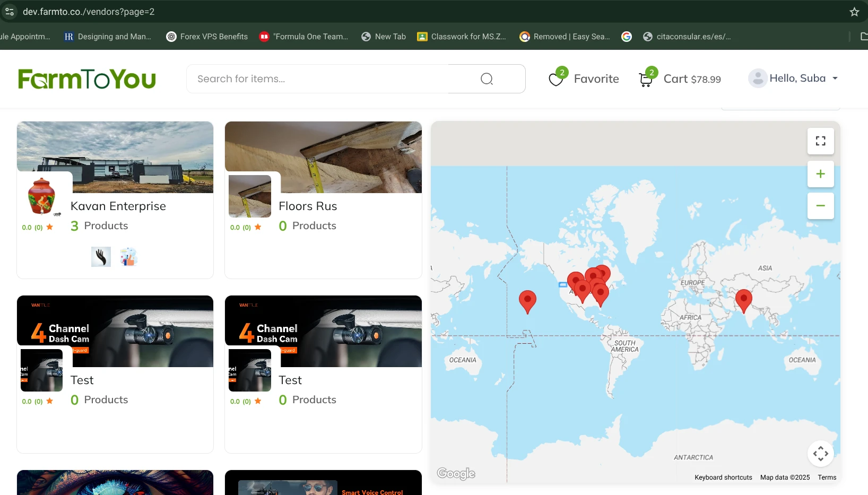Click the FarmToYou logo
The height and width of the screenshot is (495, 868).
point(87,79)
